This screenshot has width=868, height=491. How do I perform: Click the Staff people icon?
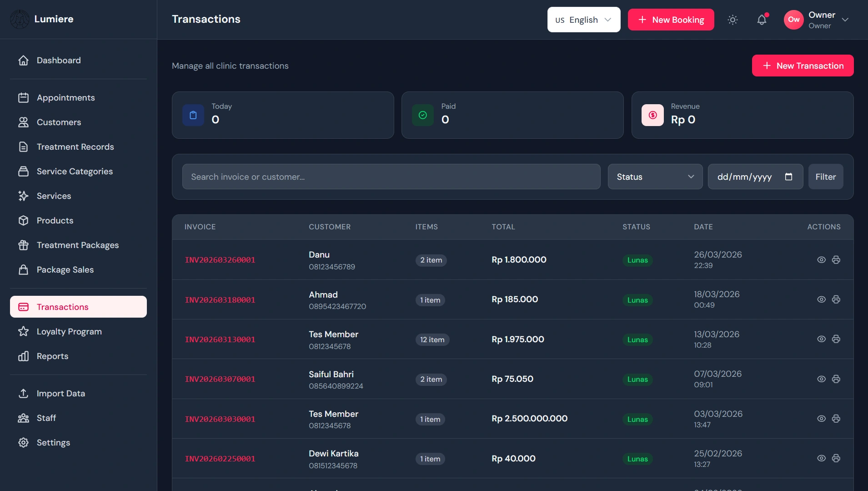pos(23,418)
